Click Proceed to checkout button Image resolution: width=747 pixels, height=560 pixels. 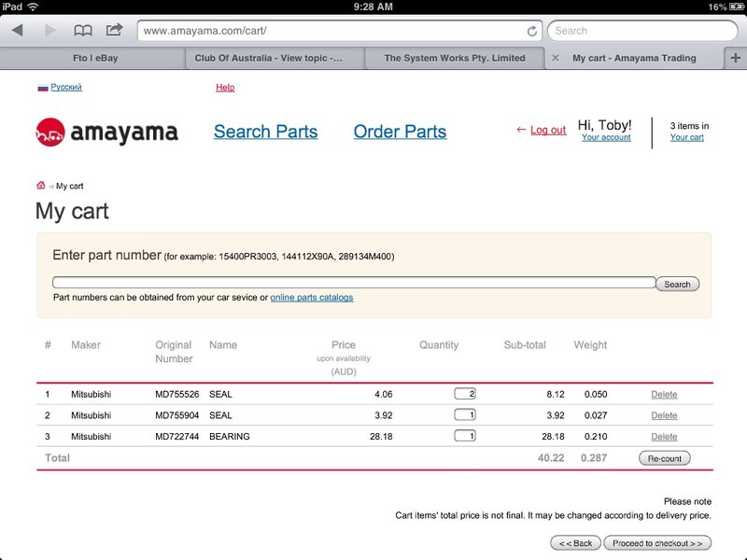click(x=657, y=543)
